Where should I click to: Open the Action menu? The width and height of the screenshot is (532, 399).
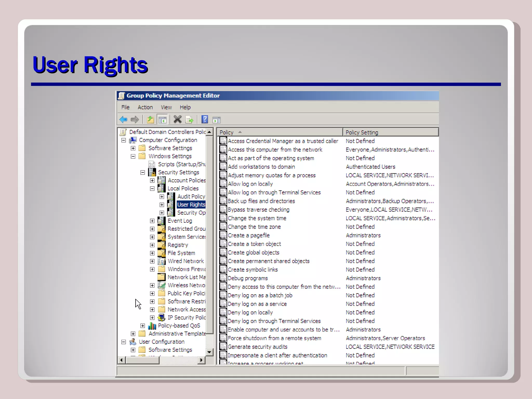click(x=145, y=107)
